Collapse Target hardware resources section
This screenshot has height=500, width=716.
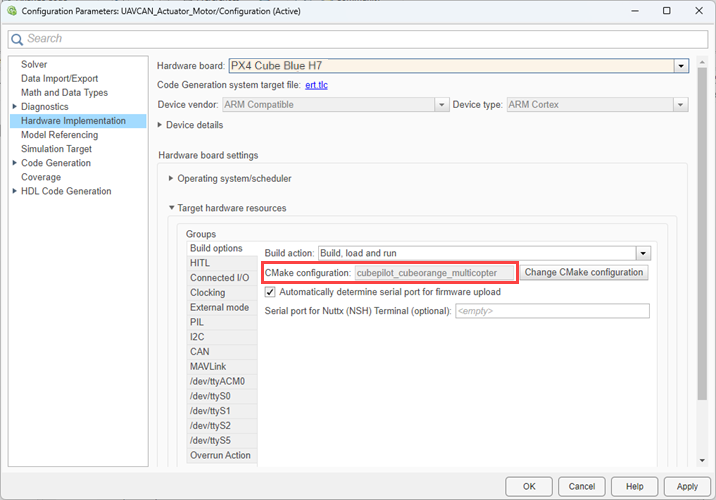pyautogui.click(x=171, y=208)
